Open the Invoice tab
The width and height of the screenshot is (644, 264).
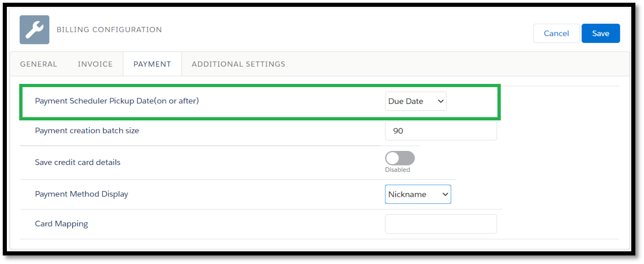pyautogui.click(x=95, y=64)
